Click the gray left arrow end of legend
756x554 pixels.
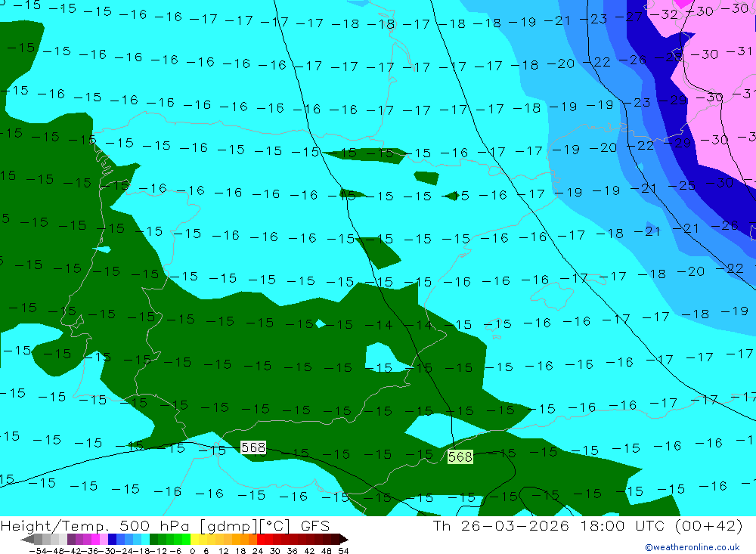27,539
